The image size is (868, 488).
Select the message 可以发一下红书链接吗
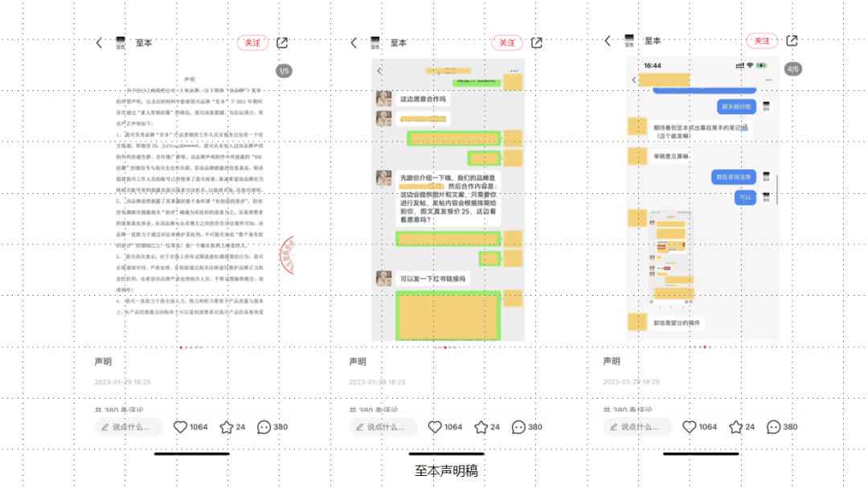pos(433,279)
